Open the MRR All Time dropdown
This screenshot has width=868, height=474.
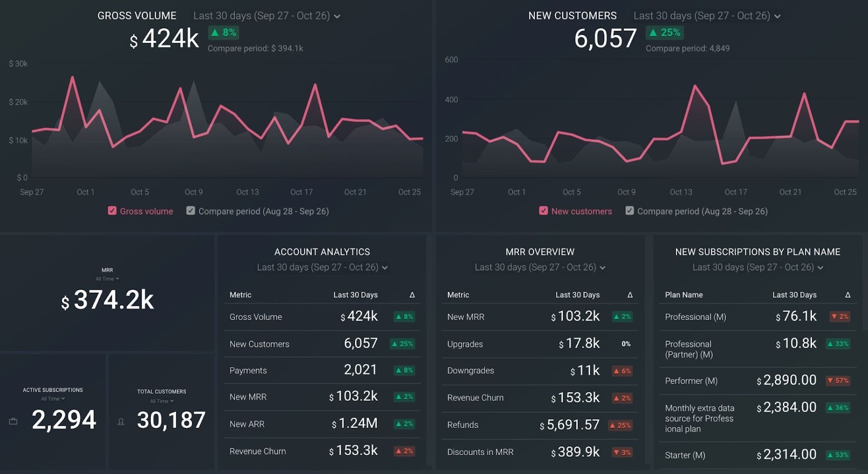(x=107, y=279)
